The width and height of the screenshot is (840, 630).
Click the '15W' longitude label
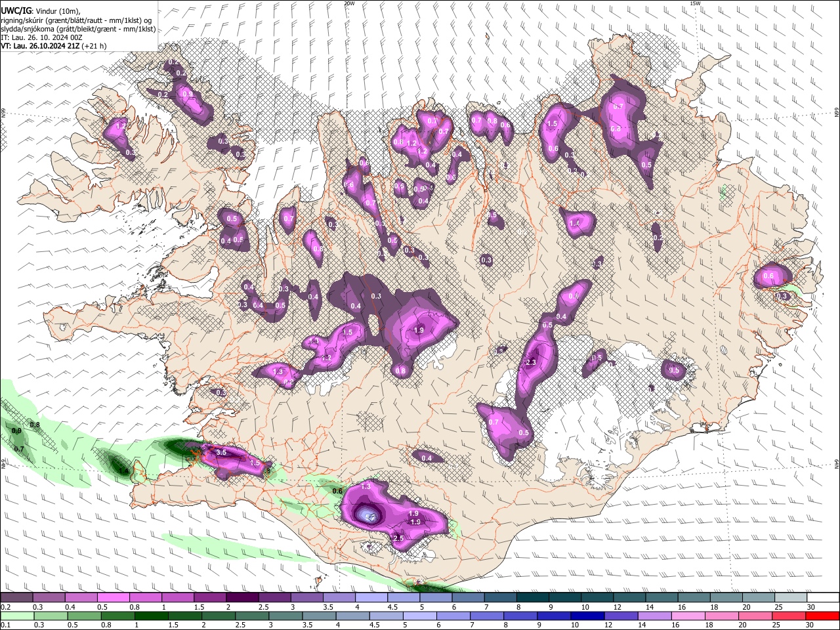click(x=695, y=3)
